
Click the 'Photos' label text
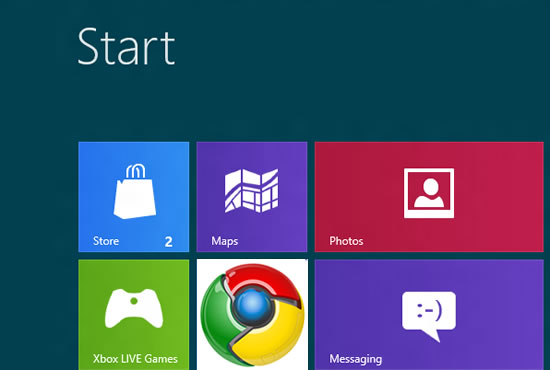tap(346, 241)
